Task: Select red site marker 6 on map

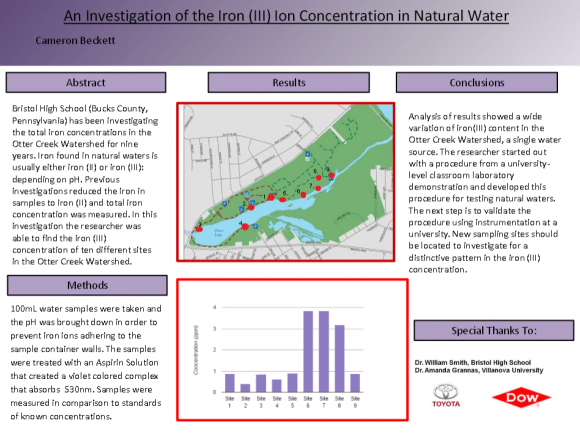Action: point(303,195)
